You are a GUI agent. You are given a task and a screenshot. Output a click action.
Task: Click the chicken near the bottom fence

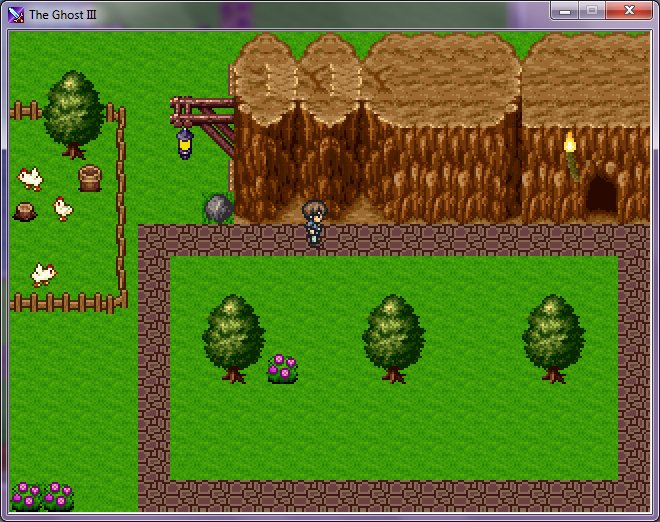(43, 274)
